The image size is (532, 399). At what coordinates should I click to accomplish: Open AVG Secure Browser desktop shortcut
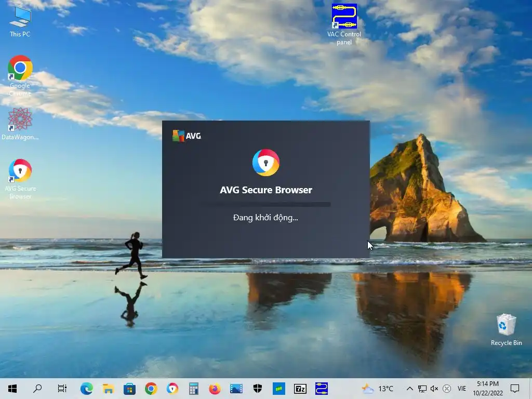tap(20, 179)
